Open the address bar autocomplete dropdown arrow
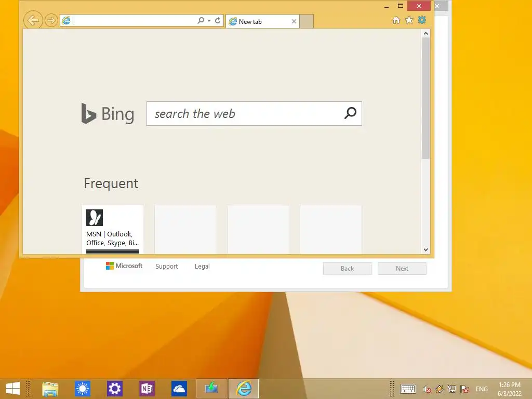 (x=209, y=21)
